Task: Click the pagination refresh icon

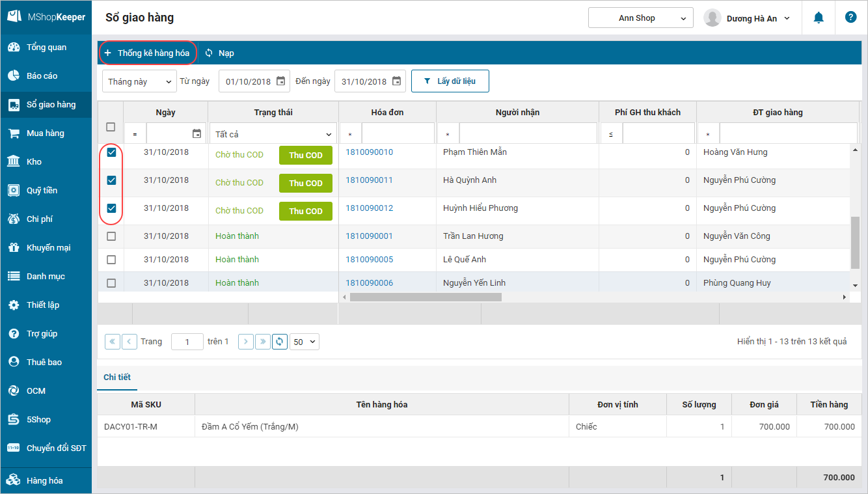Action: pyautogui.click(x=280, y=341)
